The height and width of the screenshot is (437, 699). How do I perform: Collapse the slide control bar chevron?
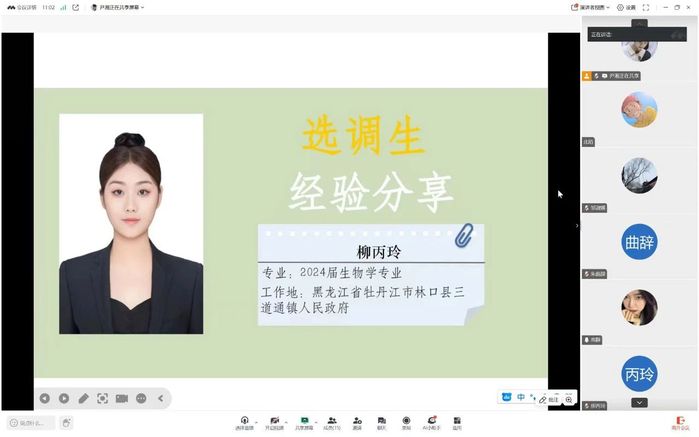coord(160,398)
